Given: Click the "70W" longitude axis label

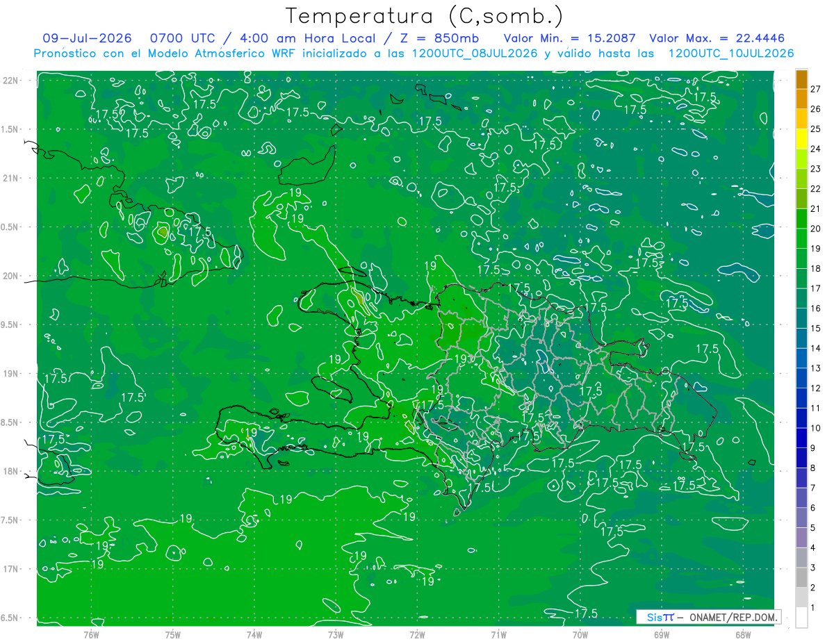Looking at the screenshot, I should (580, 635).
